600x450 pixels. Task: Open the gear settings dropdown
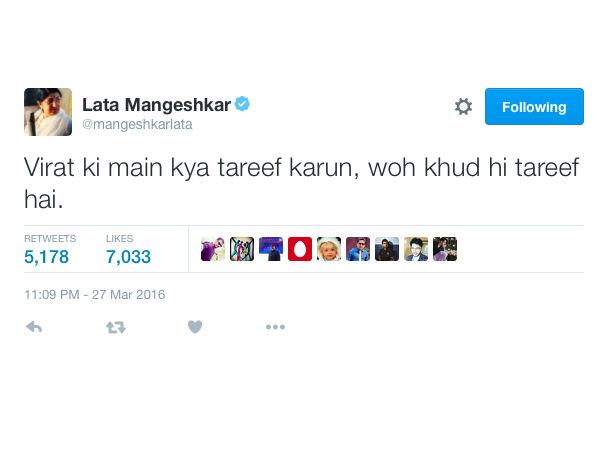pos(463,106)
